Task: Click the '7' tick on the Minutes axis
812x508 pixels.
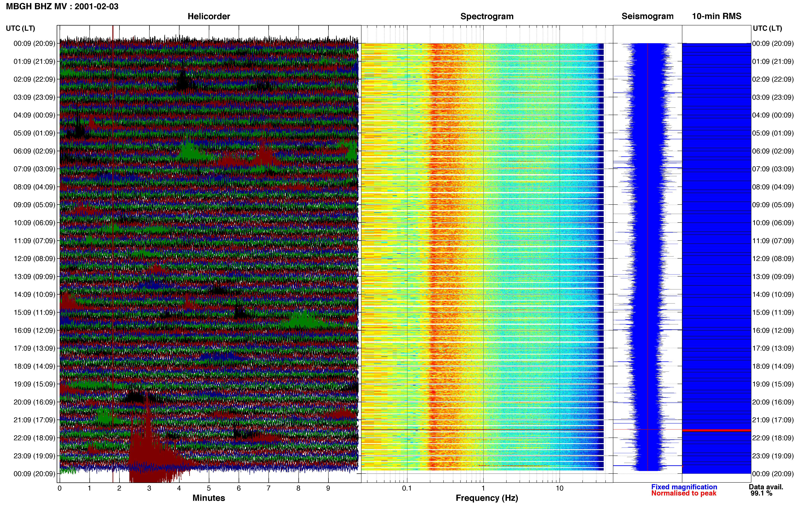Action: coord(269,488)
